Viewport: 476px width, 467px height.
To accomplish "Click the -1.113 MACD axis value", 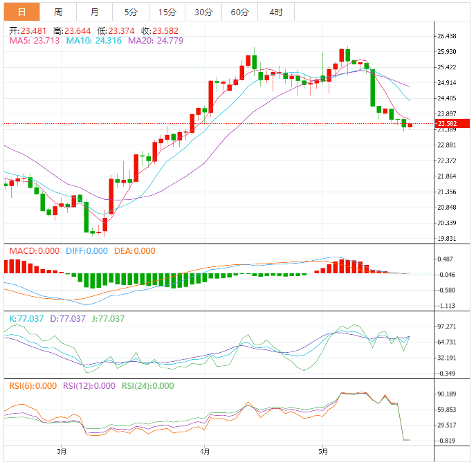I will (x=446, y=306).
